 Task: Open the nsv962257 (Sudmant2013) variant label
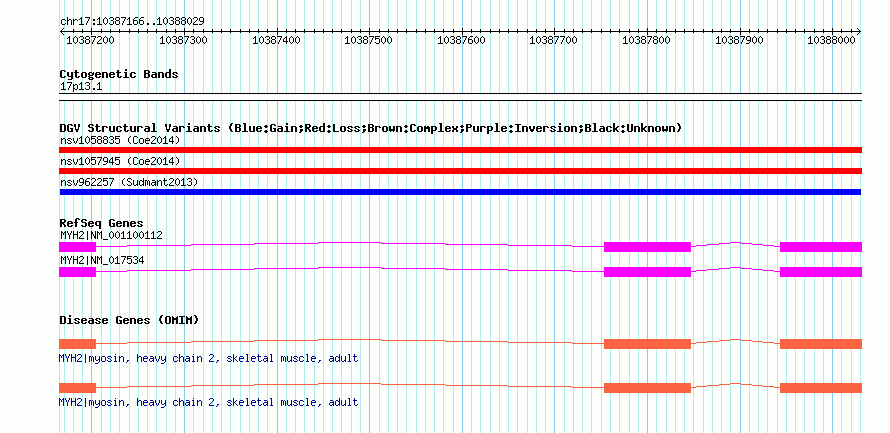tap(129, 182)
